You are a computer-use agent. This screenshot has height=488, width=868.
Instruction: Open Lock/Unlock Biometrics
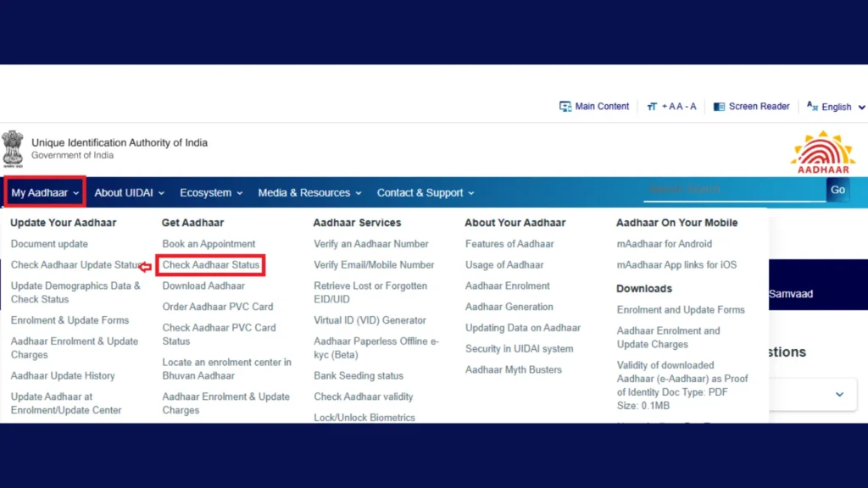[364, 418]
